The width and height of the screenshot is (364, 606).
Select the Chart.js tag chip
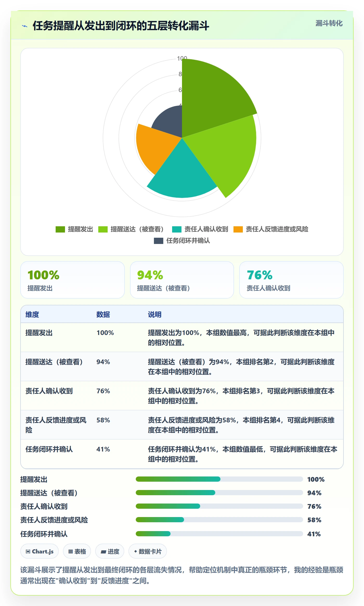click(x=40, y=551)
